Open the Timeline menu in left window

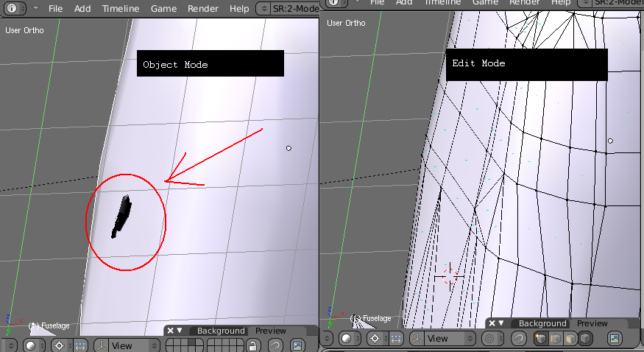click(121, 9)
